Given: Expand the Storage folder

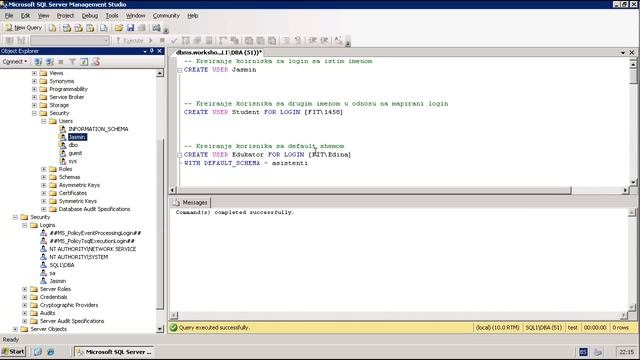Looking at the screenshot, I should pyautogui.click(x=34, y=105).
